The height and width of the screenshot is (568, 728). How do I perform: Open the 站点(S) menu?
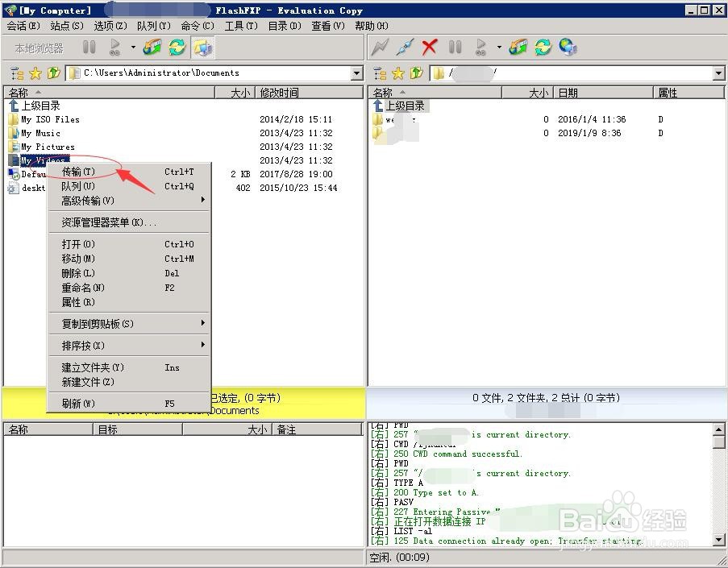click(67, 26)
